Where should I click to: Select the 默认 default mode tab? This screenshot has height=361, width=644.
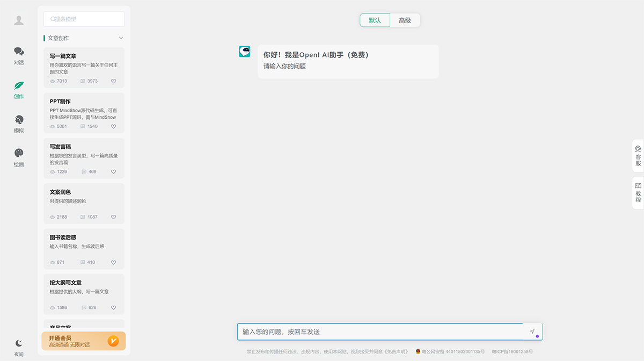pyautogui.click(x=375, y=20)
